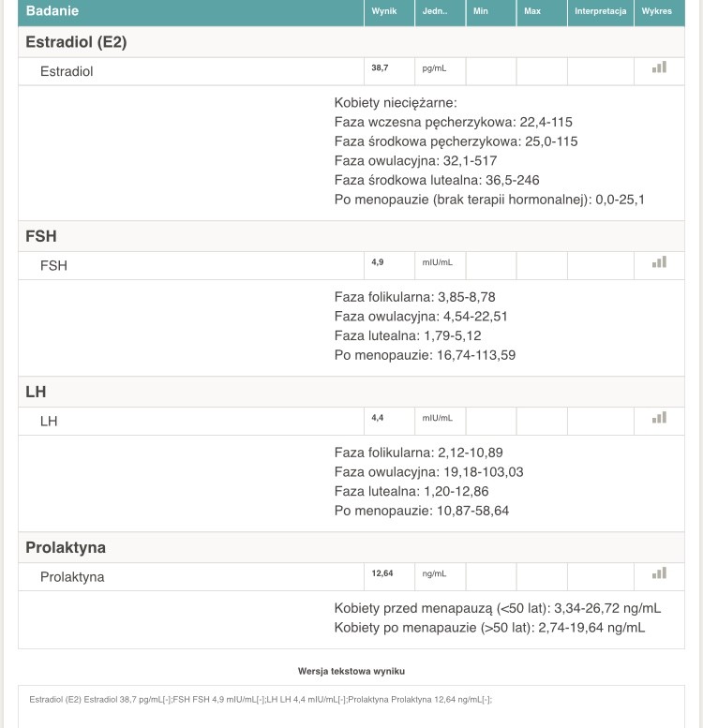The width and height of the screenshot is (703, 728).
Task: Open the chart icon for Estradiol
Action: tap(659, 67)
